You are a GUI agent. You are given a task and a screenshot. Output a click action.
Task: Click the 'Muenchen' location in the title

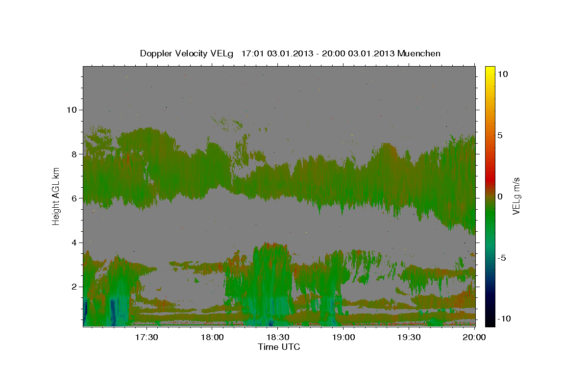coord(419,53)
